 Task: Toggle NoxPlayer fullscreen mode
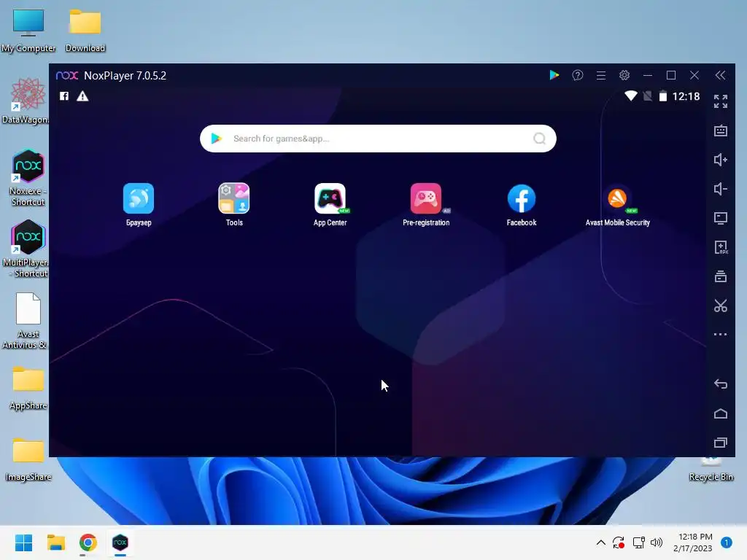(x=720, y=101)
